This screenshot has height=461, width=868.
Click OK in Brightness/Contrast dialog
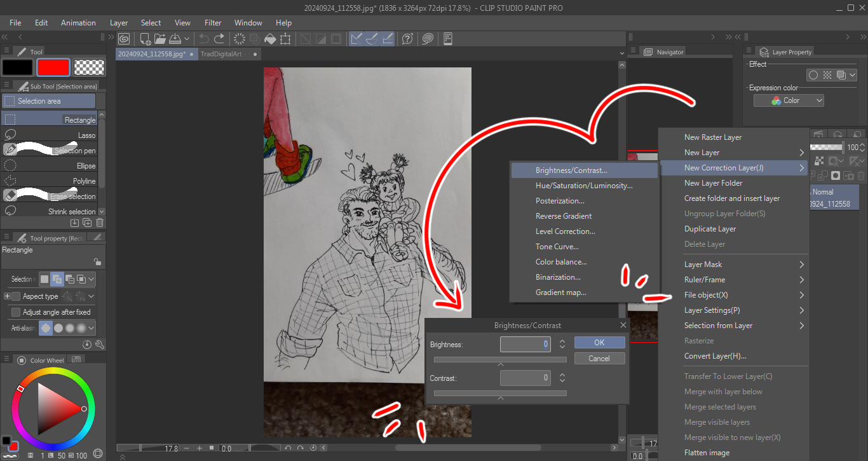[599, 342]
